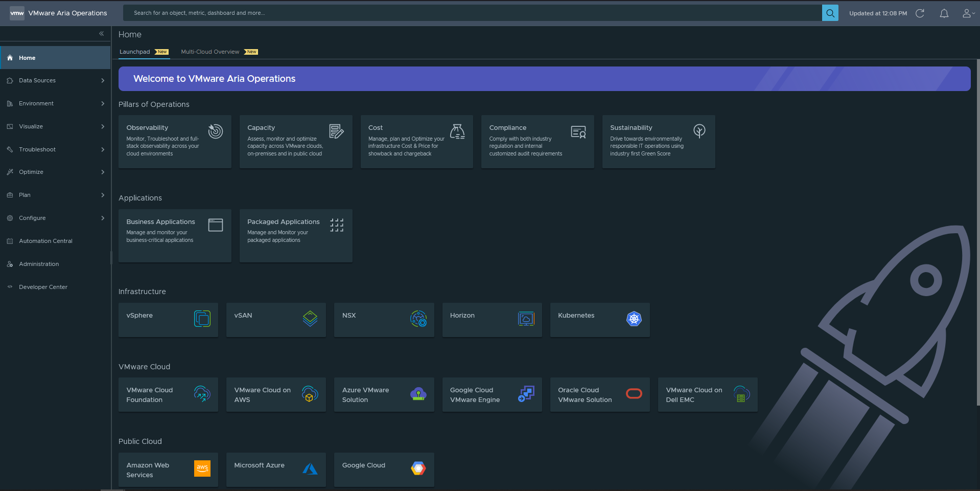The width and height of the screenshot is (980, 491).
Task: Click the NSX network icon
Action: [x=418, y=319]
